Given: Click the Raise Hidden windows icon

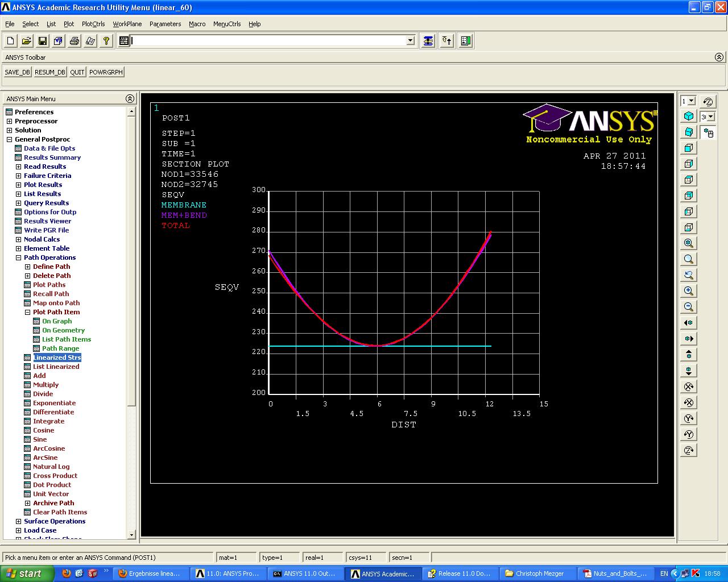Looking at the screenshot, I should 428,41.
